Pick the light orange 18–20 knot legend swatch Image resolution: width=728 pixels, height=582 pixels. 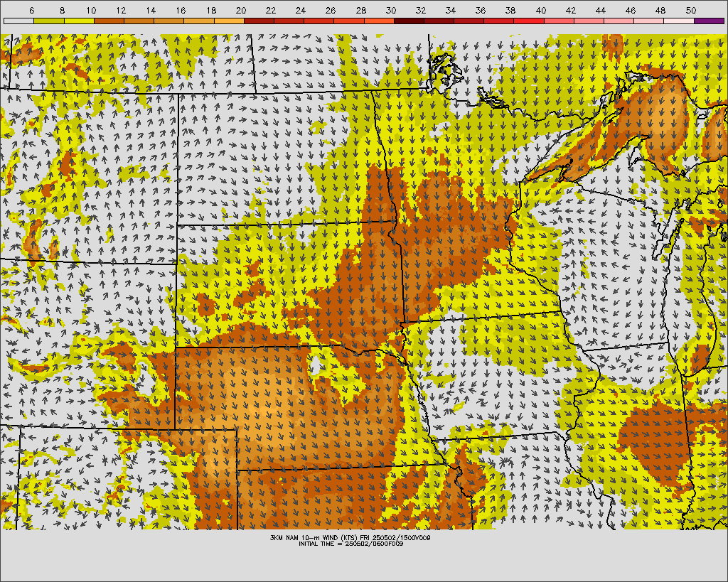pyautogui.click(x=230, y=21)
